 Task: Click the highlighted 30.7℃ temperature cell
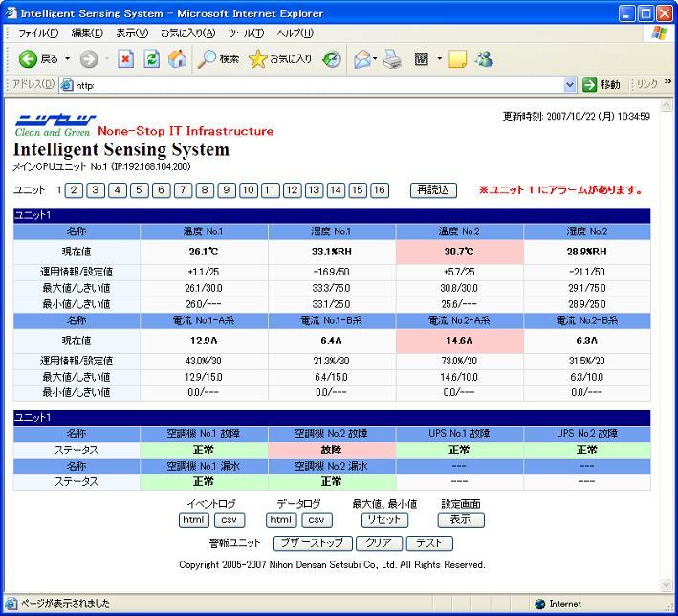point(460,252)
